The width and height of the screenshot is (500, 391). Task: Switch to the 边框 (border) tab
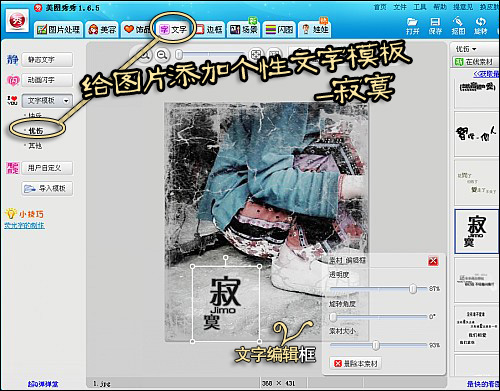pos(209,29)
